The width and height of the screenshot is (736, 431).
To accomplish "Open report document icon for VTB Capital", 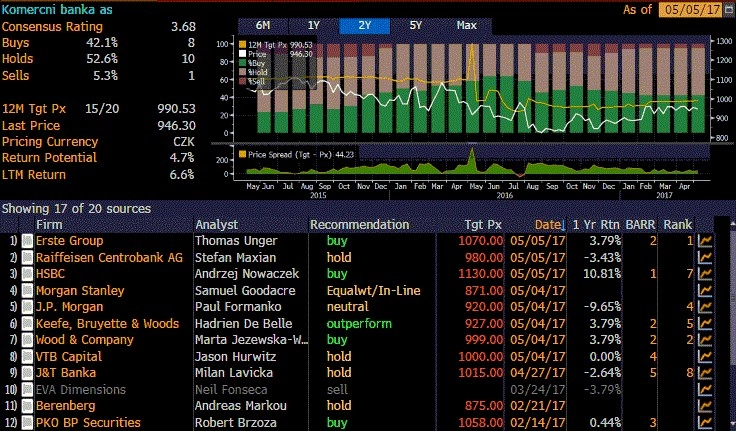I will coord(27,356).
